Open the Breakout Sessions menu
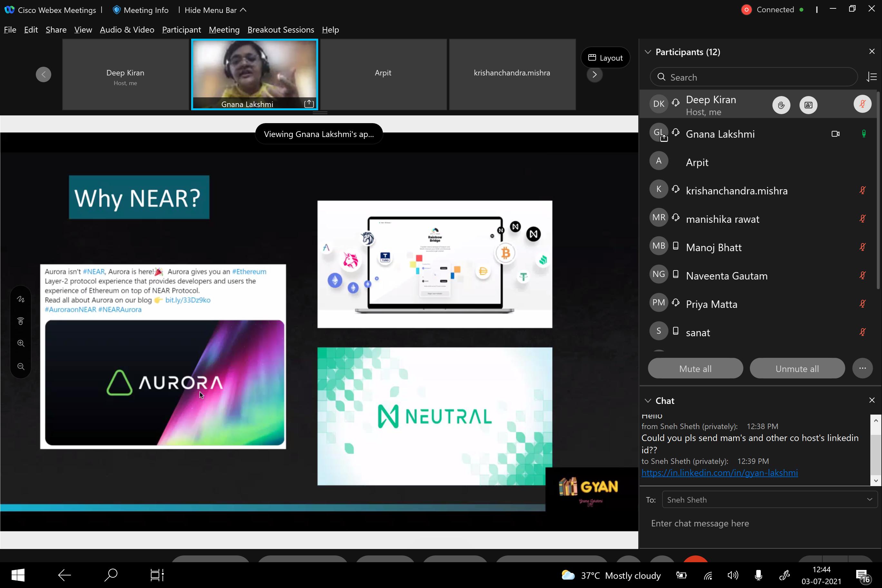Image resolution: width=882 pixels, height=588 pixels. click(280, 30)
